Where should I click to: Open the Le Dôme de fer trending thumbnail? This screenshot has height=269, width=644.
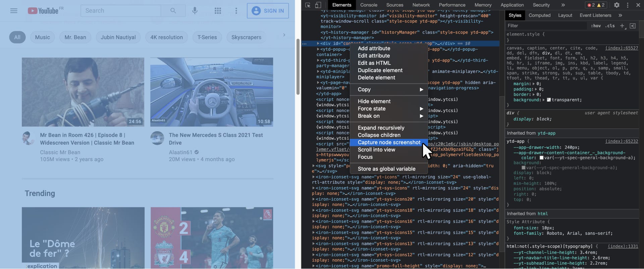pyautogui.click(x=83, y=238)
